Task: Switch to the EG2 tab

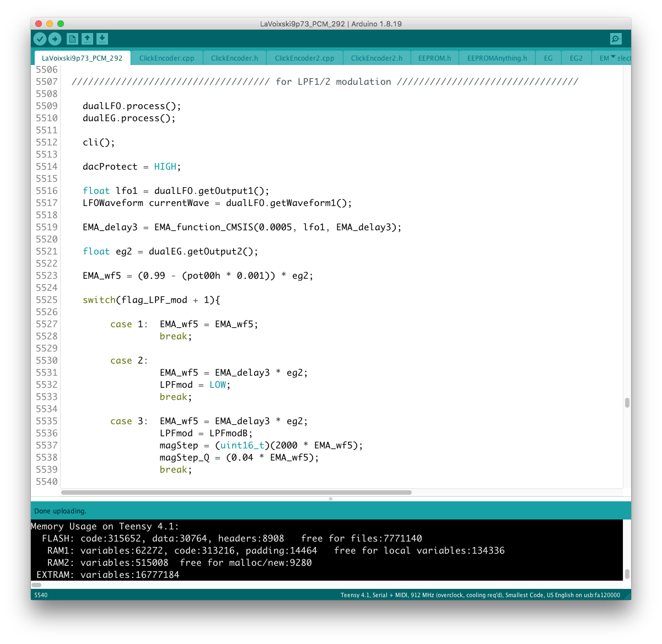Action: tap(576, 58)
